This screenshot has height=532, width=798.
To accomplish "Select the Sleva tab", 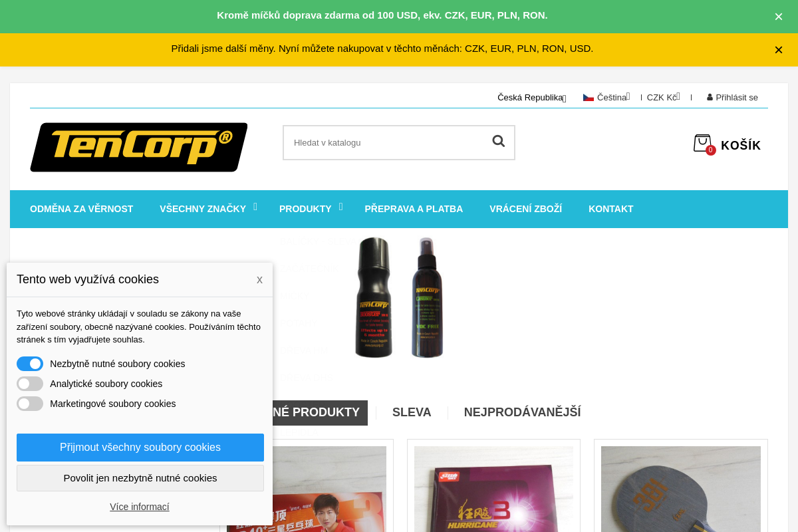I will (x=412, y=412).
